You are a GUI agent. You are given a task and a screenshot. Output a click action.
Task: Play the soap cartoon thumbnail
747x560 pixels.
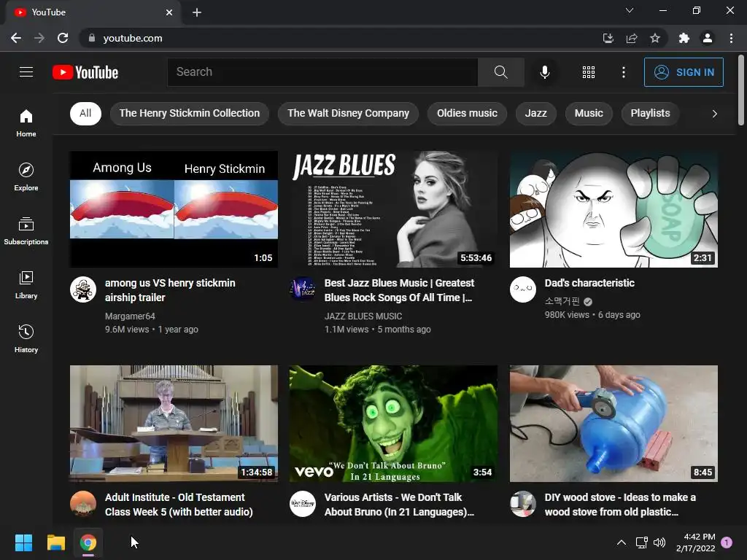coord(614,209)
